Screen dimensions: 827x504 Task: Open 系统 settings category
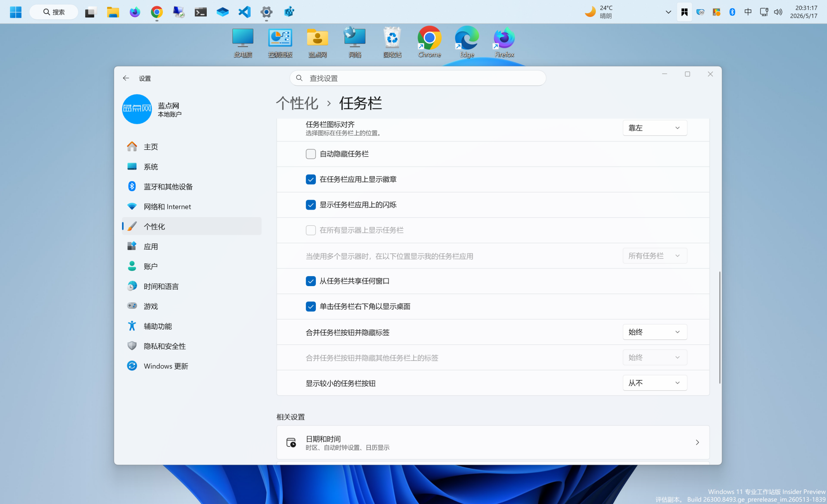pyautogui.click(x=191, y=167)
